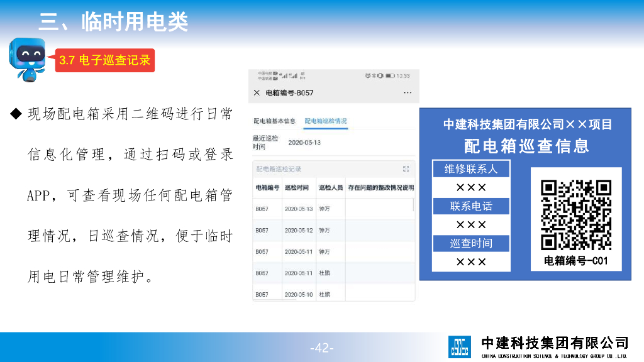Click table row date 2020-05-13
This screenshot has height=362, width=644.
tap(299, 209)
